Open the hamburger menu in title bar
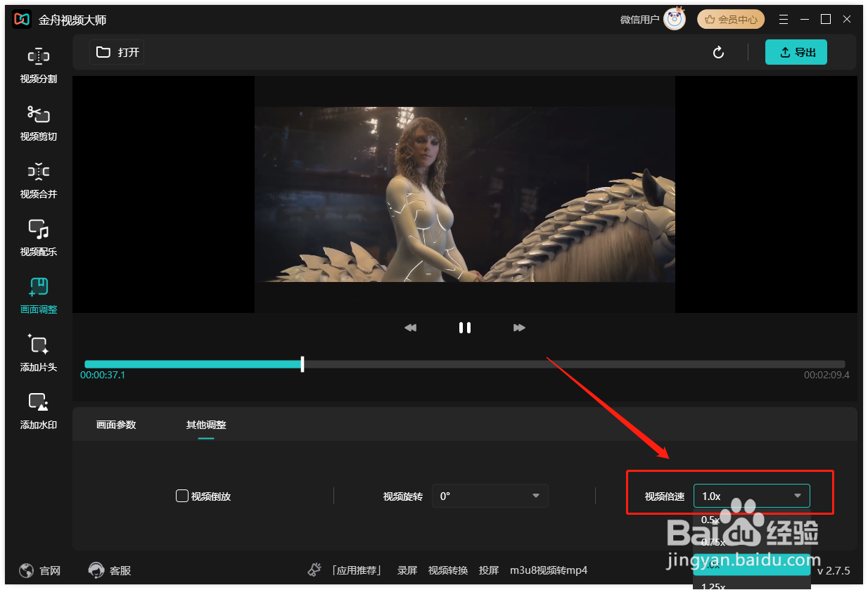868x590 pixels. coord(784,20)
